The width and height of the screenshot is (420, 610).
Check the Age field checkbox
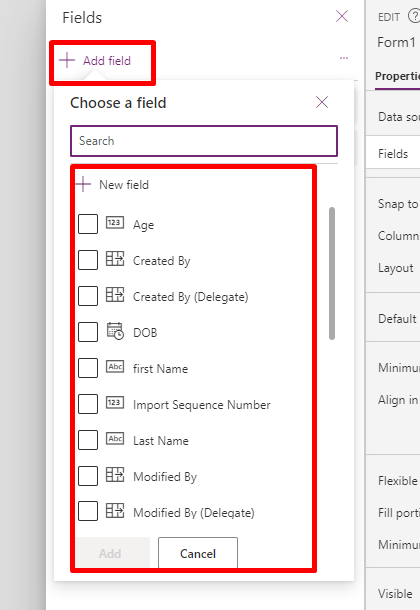(88, 224)
